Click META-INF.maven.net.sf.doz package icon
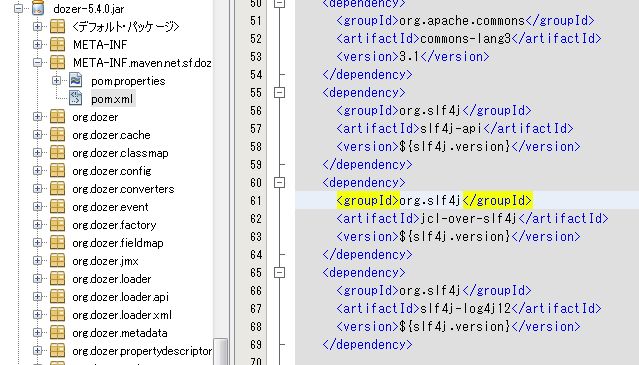The height and width of the screenshot is (365, 639). [x=57, y=62]
